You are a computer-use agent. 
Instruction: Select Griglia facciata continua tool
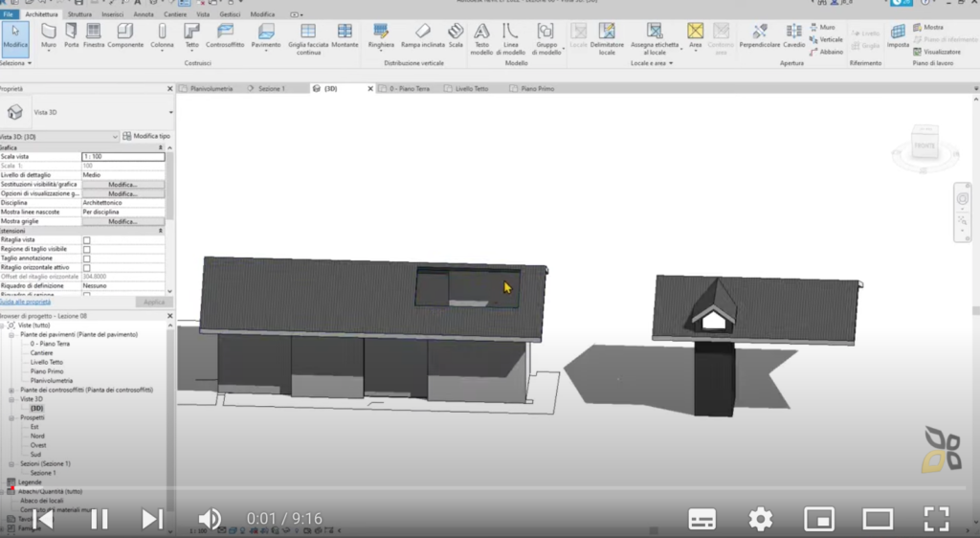tap(308, 38)
